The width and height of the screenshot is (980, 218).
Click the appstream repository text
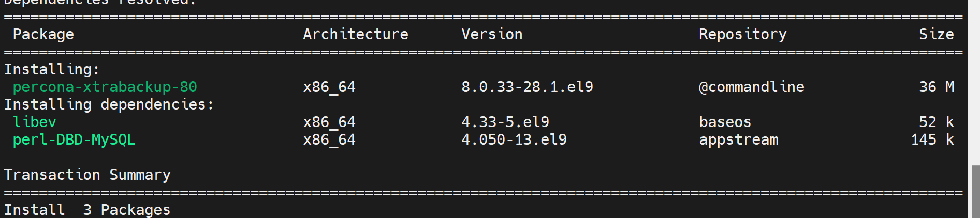click(738, 139)
